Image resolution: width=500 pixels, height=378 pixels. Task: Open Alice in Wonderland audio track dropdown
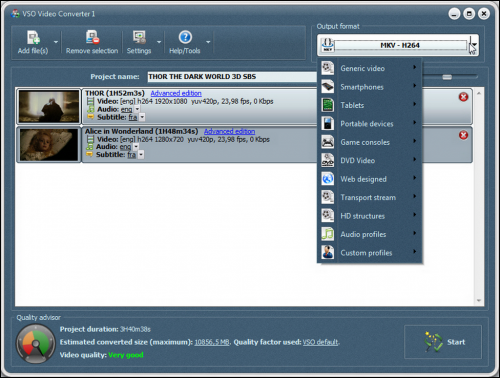(136, 147)
